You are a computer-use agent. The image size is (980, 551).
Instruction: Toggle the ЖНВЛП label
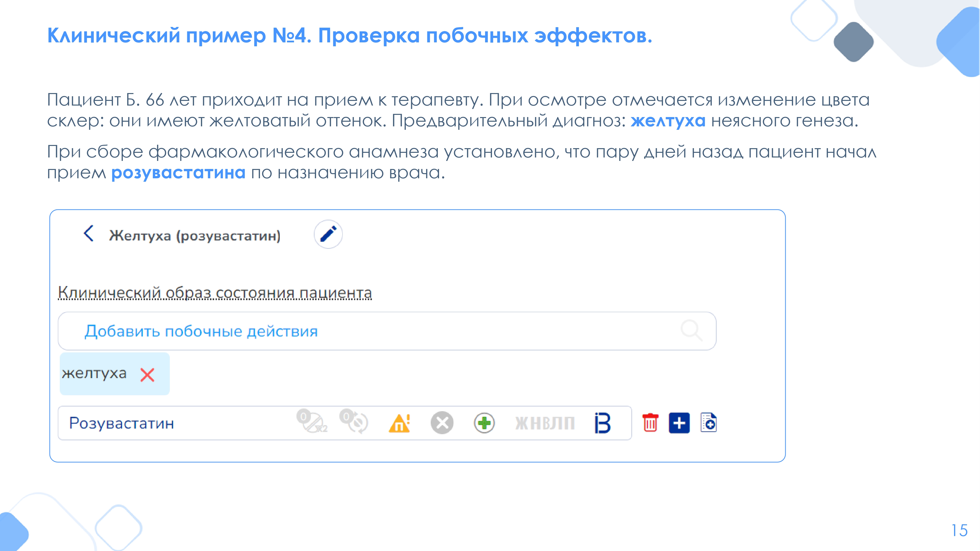[544, 423]
